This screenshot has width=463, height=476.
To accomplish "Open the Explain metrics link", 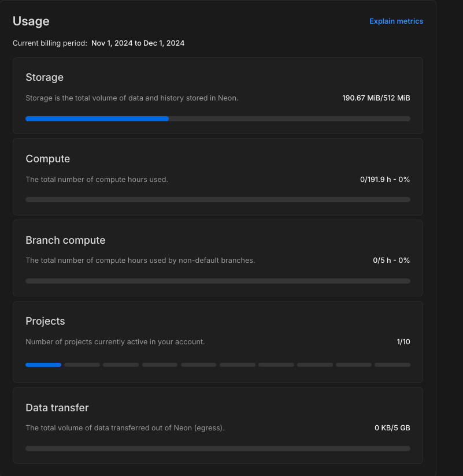I will click(x=396, y=21).
